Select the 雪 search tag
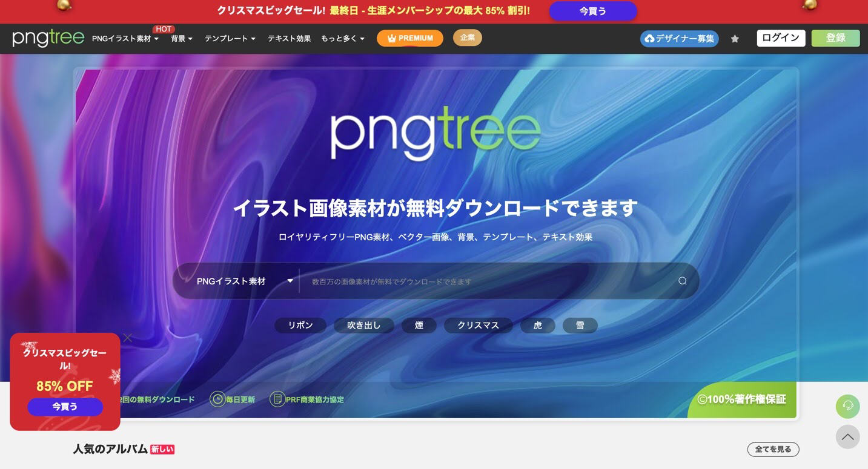 coord(580,326)
